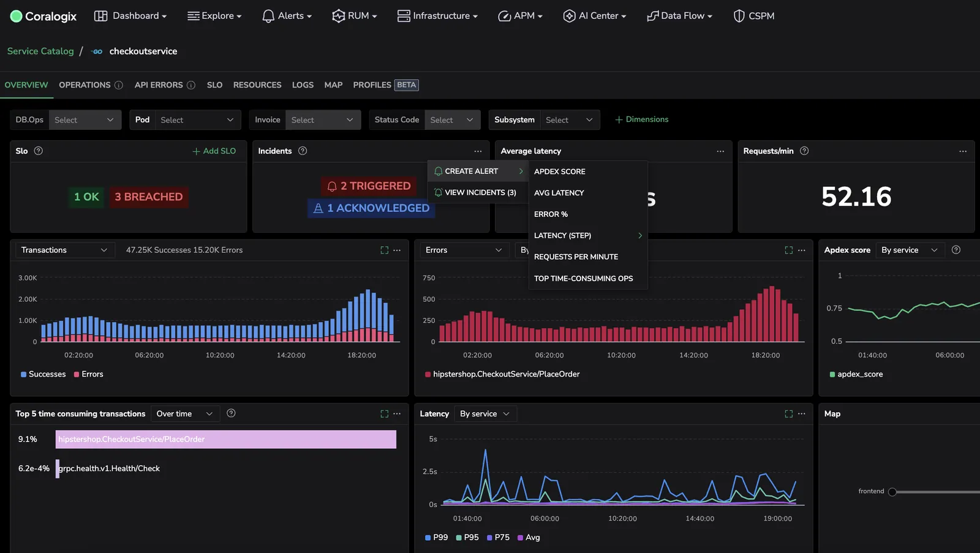Switch to the SLO tab
The height and width of the screenshot is (553, 980).
[x=214, y=85]
